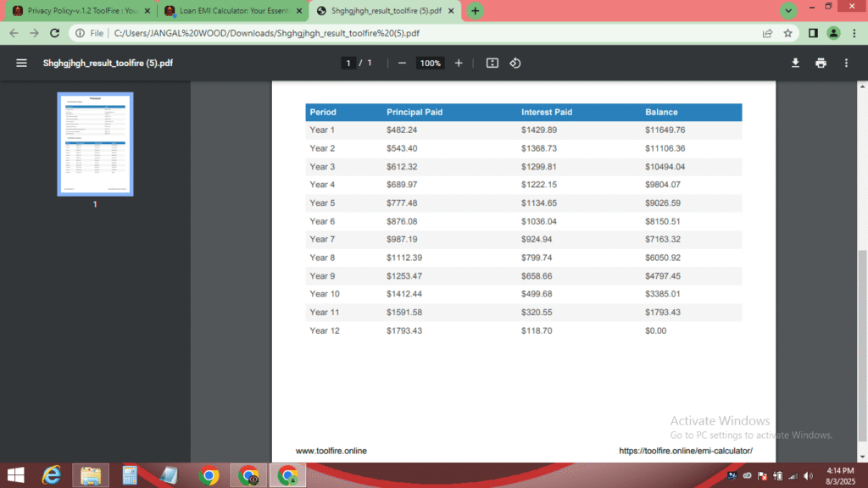This screenshot has width=868, height=488.
Task: Click the PDF page number input field
Action: coord(348,63)
